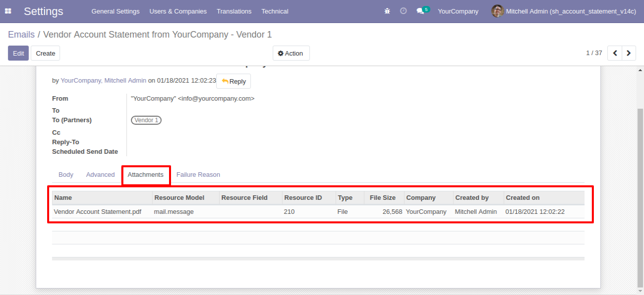
Task: Switch to the Attachments tab
Action: (145, 175)
